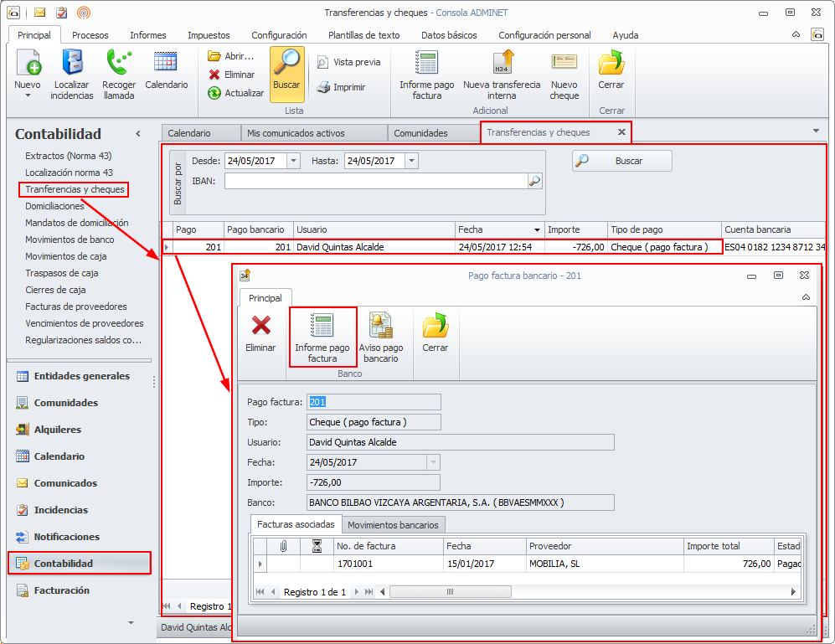
Task: Switch to Movimientos bancarios tab
Action: (x=393, y=525)
